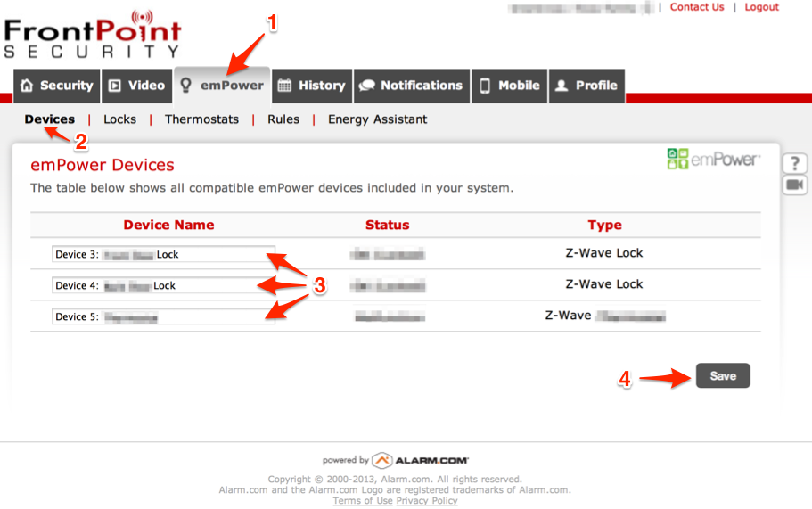The height and width of the screenshot is (509, 812).
Task: Open Energy Assistant submenu
Action: (378, 119)
